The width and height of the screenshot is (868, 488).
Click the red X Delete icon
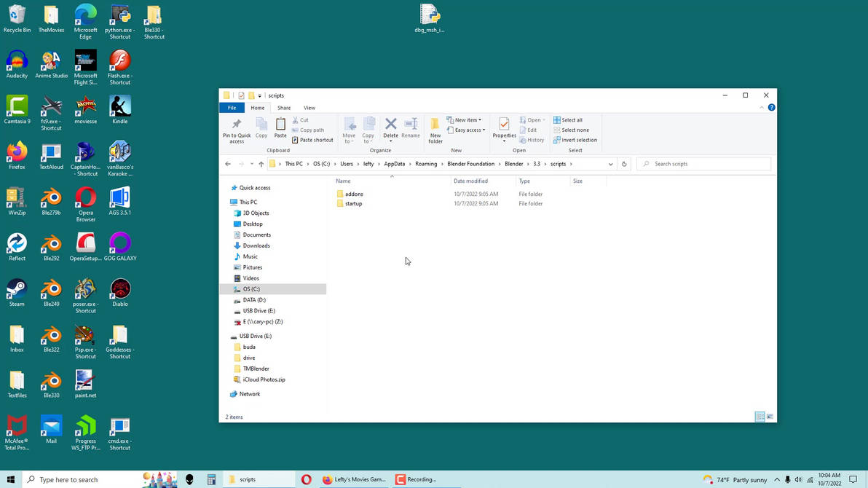(391, 124)
